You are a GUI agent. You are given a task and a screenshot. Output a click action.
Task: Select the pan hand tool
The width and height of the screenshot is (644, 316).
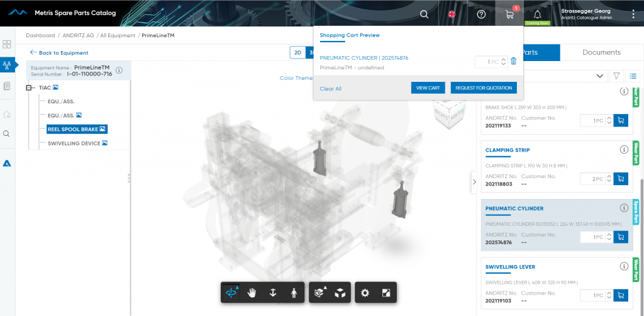pyautogui.click(x=252, y=293)
